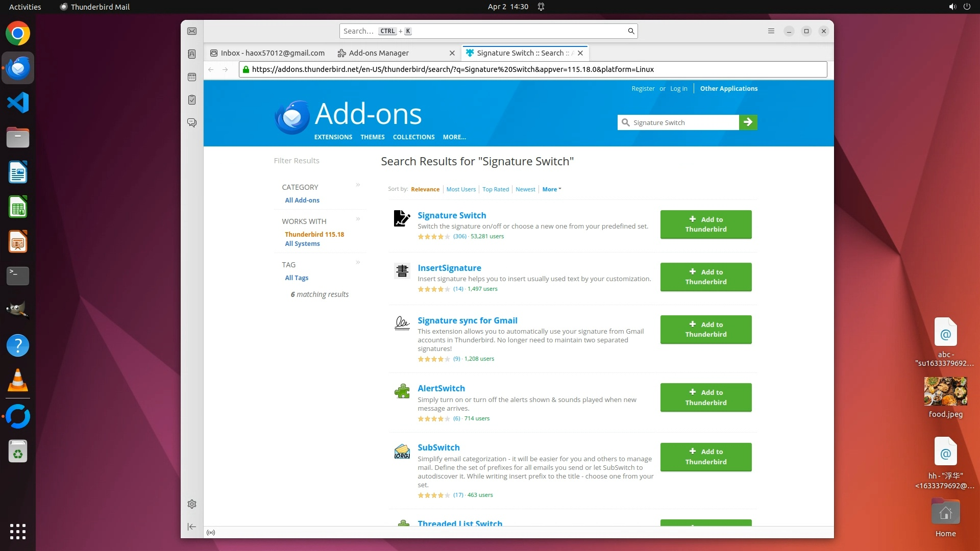Open Thunderbird settings gear icon

[192, 504]
